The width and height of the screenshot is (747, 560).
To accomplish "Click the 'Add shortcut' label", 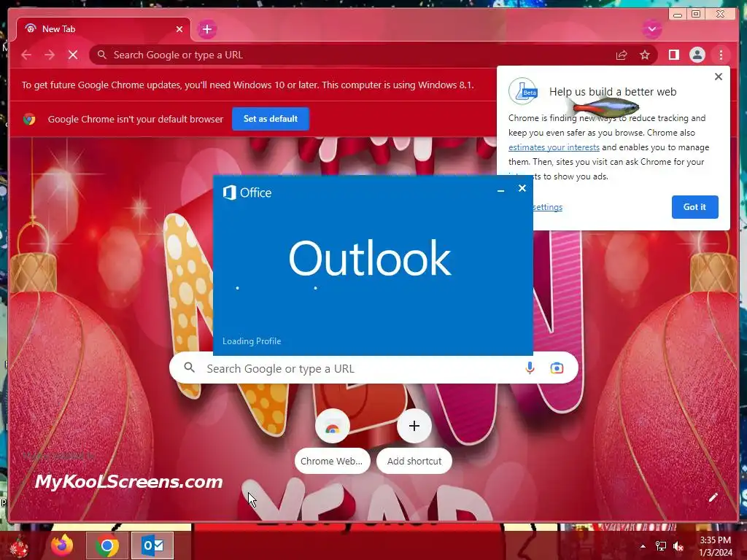I will 414,461.
